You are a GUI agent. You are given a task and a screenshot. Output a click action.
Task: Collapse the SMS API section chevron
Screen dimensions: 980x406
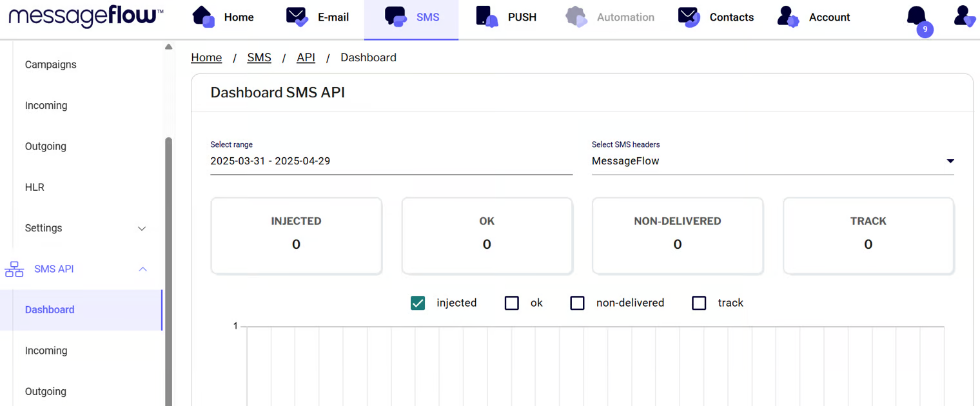click(x=143, y=269)
